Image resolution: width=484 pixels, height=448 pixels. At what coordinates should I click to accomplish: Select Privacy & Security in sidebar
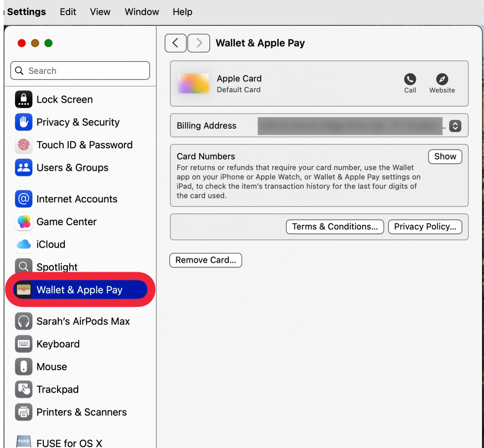click(78, 122)
